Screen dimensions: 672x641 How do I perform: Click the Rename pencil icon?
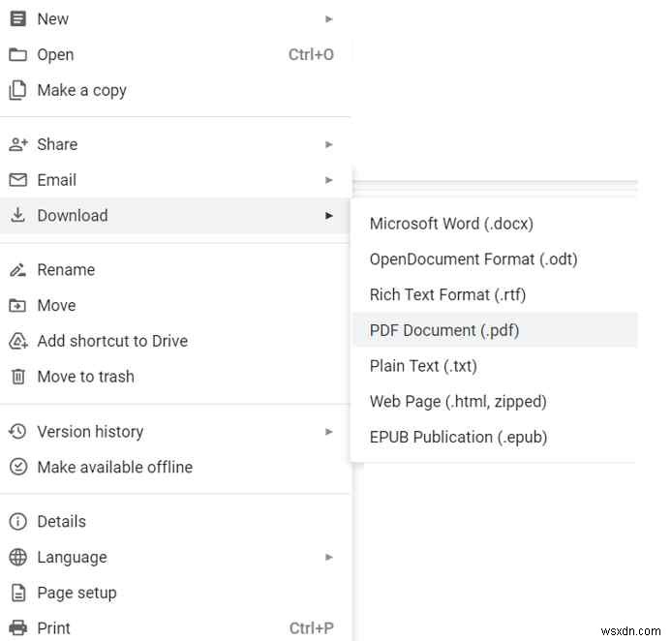(x=18, y=270)
